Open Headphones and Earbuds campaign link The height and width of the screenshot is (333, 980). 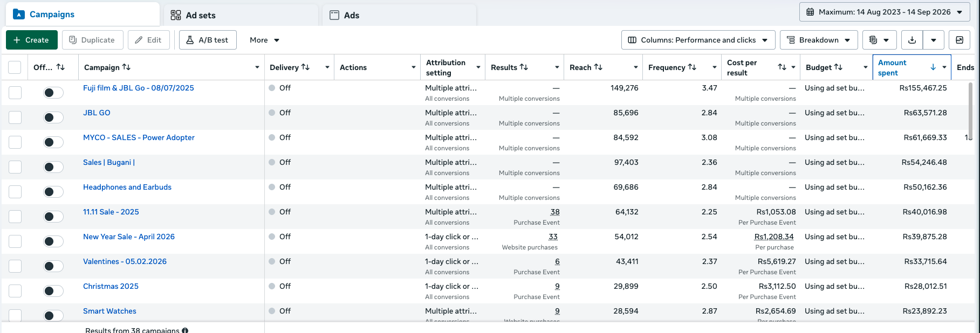pyautogui.click(x=127, y=187)
